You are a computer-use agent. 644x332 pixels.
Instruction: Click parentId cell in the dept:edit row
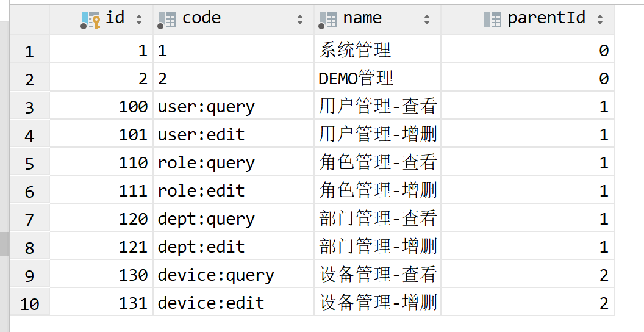pos(528,247)
